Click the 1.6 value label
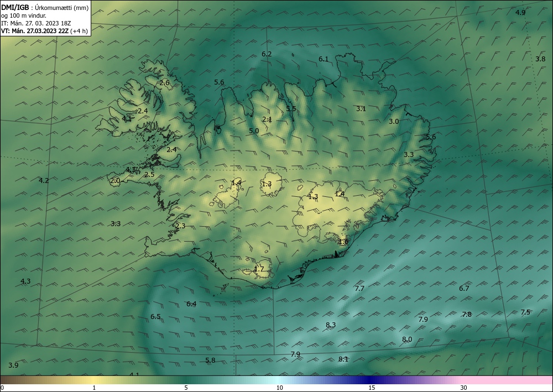 coord(343,242)
